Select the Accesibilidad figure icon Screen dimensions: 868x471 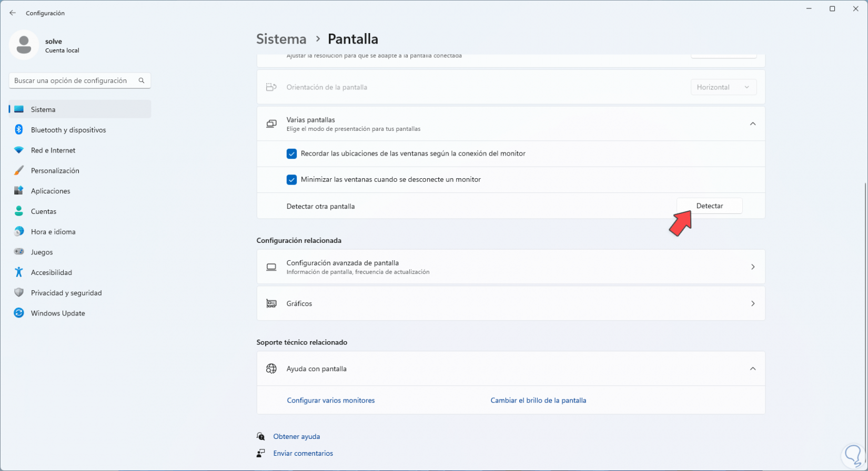click(x=19, y=272)
